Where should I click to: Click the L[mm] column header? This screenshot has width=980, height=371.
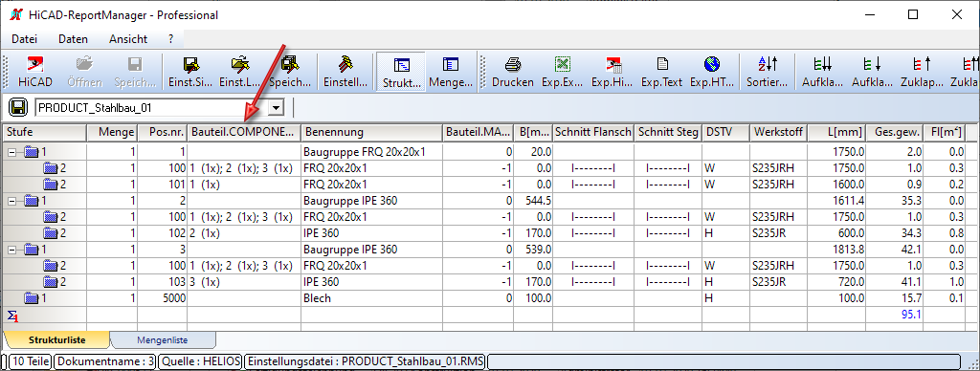click(837, 132)
